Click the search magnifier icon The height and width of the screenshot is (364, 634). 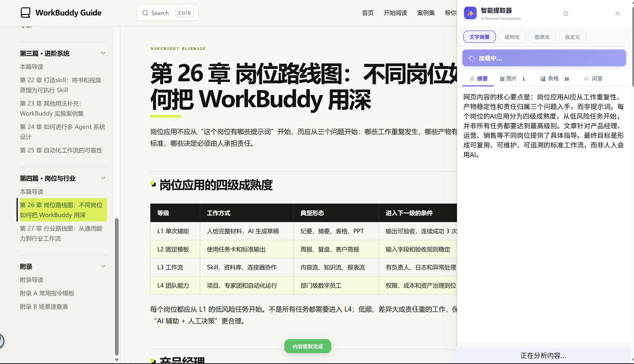click(145, 13)
